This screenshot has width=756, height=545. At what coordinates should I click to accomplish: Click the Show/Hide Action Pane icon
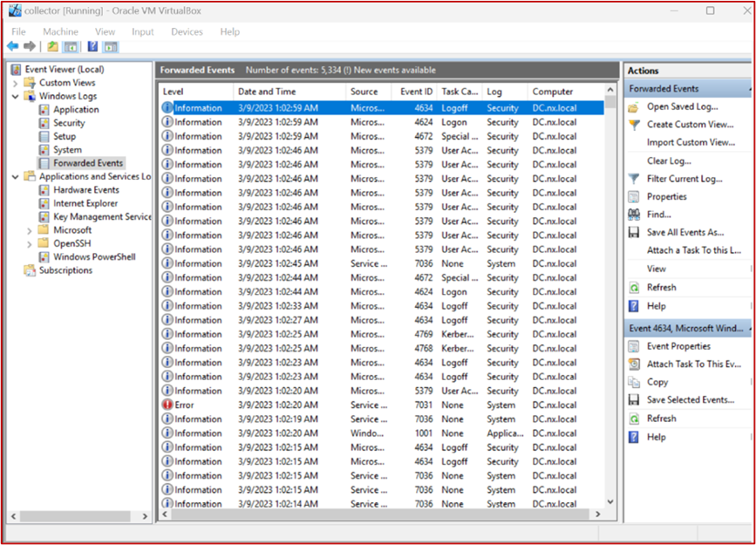coord(111,46)
